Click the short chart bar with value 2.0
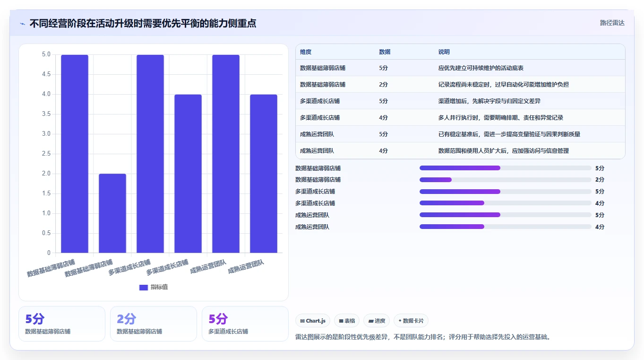This screenshot has width=644, height=360. tap(112, 213)
